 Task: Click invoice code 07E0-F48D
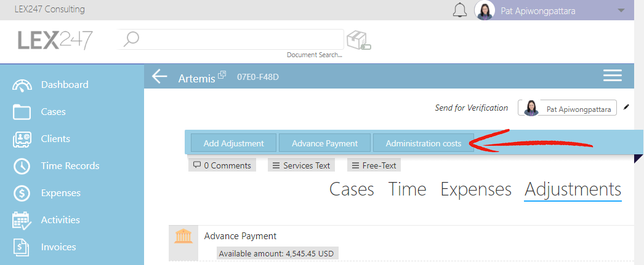pos(258,77)
